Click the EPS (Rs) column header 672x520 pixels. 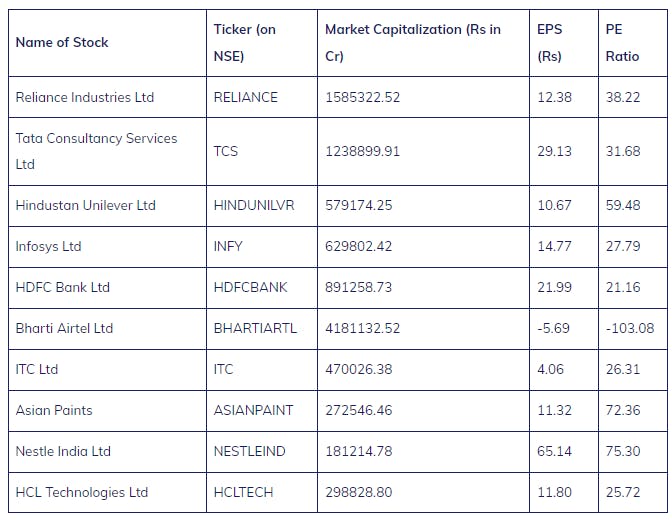(x=550, y=43)
